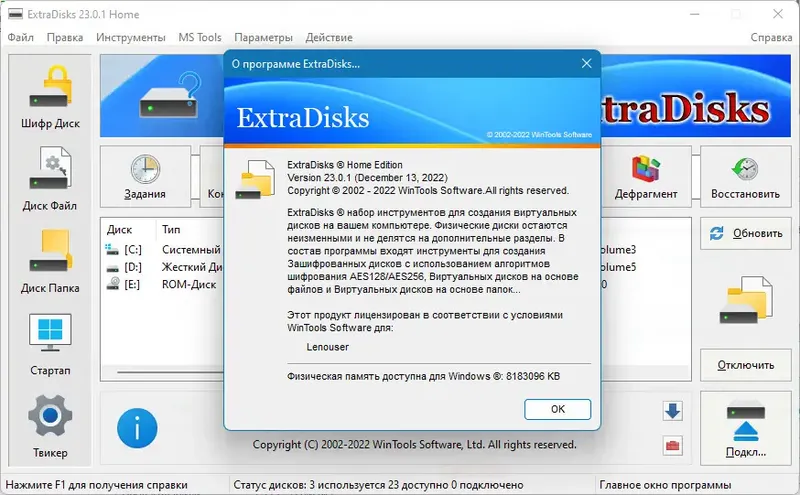The width and height of the screenshot is (800, 495).
Task: Open the Твикер gear tool
Action: 50,426
